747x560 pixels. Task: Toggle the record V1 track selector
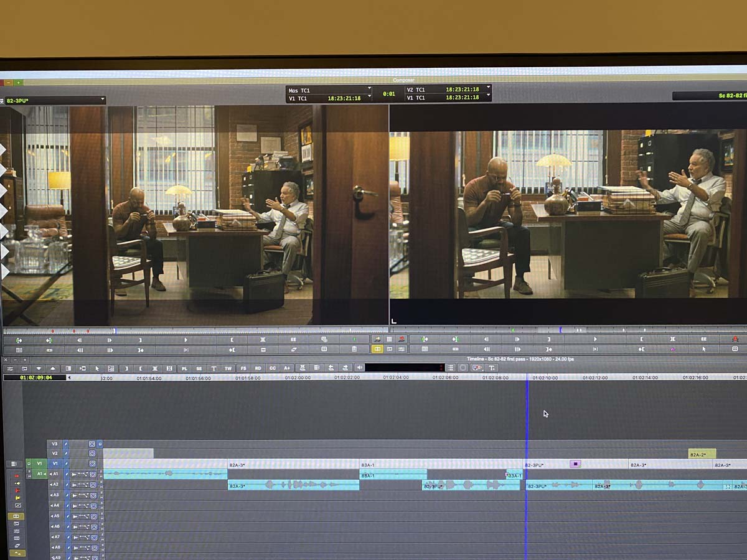pos(55,464)
